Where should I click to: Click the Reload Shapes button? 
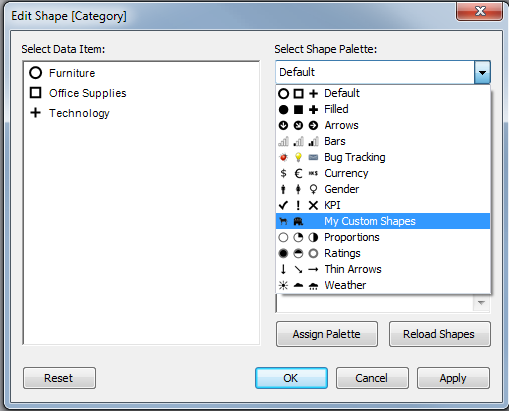[x=439, y=334]
